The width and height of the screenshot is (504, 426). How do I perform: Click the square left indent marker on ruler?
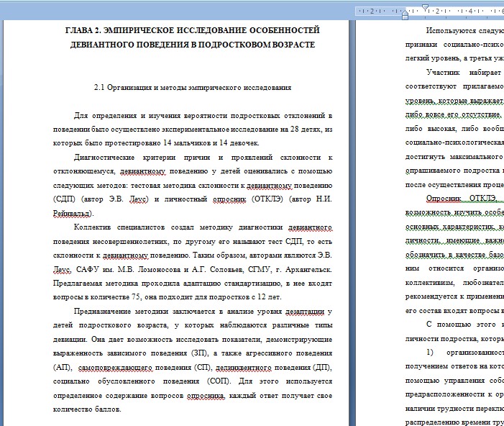pyautogui.click(x=406, y=17)
